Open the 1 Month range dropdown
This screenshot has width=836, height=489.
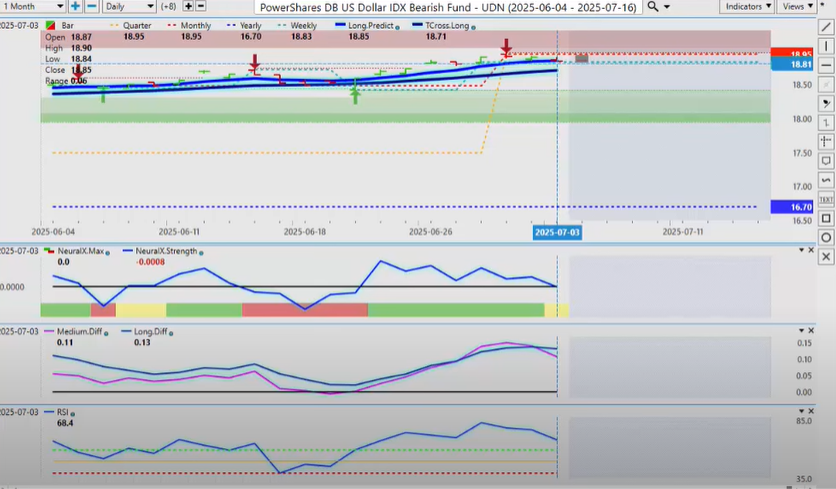pos(32,6)
